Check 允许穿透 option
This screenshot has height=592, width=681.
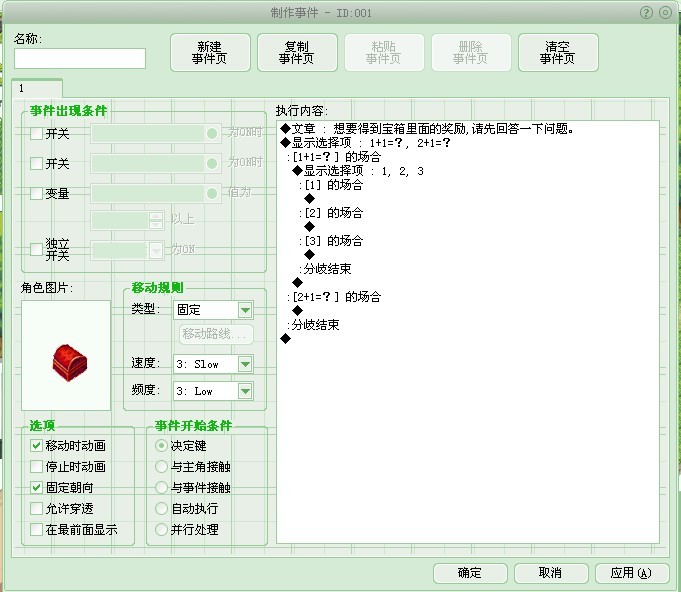click(36, 508)
